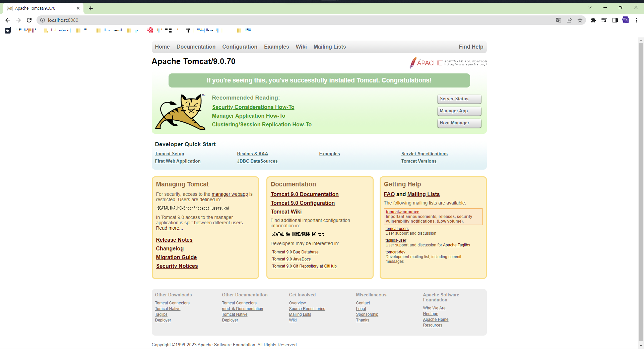
Task: Open Servlet Specifications link
Action: pyautogui.click(x=425, y=154)
